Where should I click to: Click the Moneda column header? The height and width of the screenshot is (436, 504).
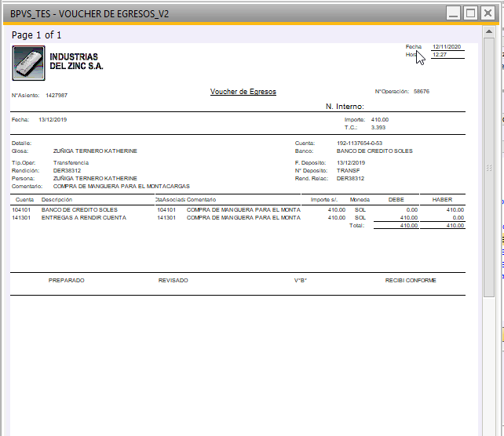click(360, 200)
